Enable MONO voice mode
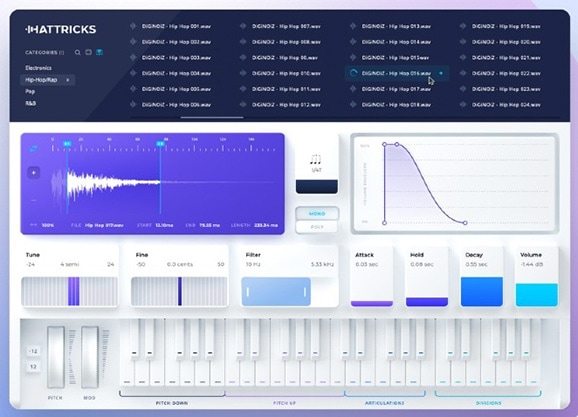Viewport: 578px width, 417px height. (317, 213)
